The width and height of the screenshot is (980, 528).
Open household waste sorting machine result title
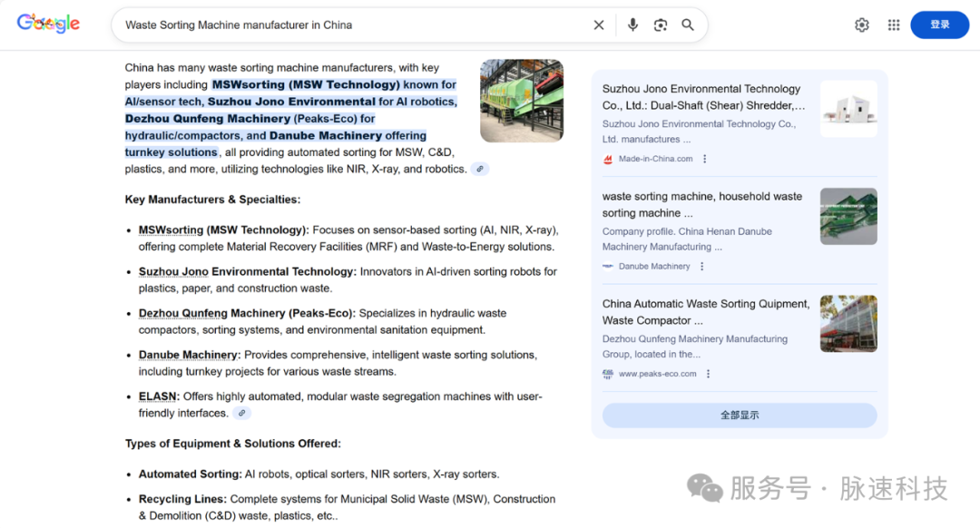tap(701, 204)
